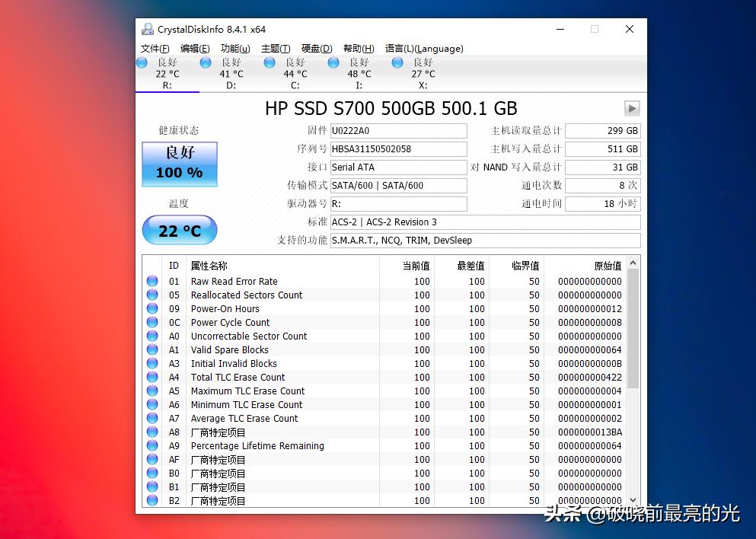
Task: Click the serial number field showing HBSA31150502058
Action: pos(398,149)
